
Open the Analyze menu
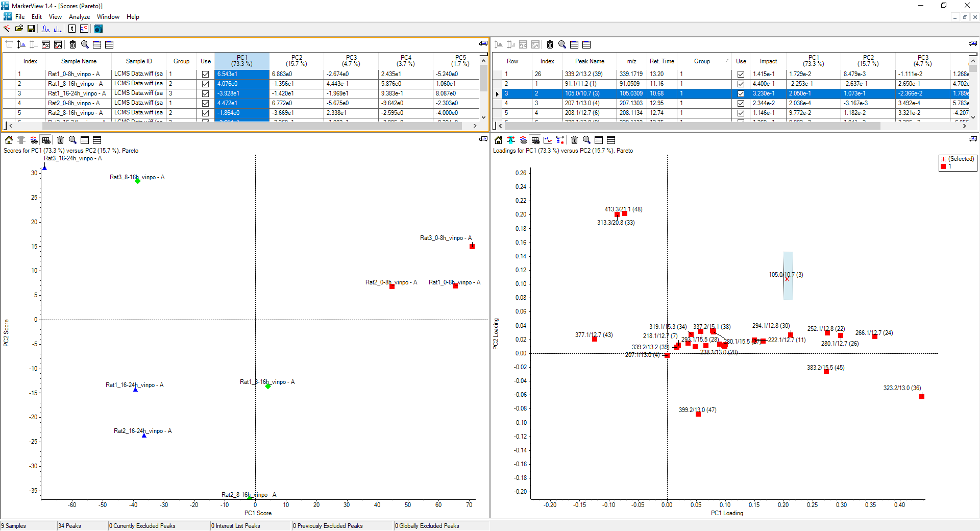pyautogui.click(x=79, y=17)
